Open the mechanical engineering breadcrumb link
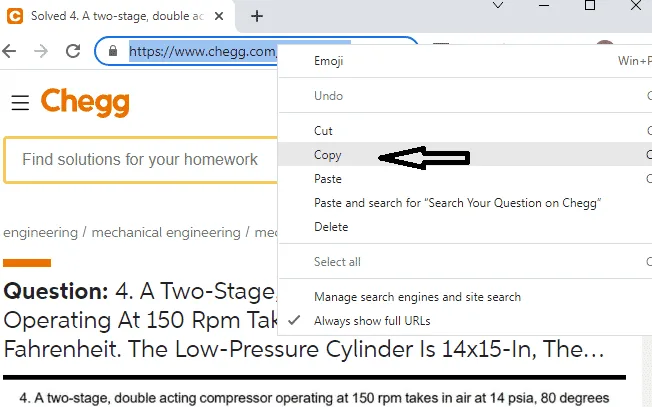The width and height of the screenshot is (652, 407). click(166, 232)
